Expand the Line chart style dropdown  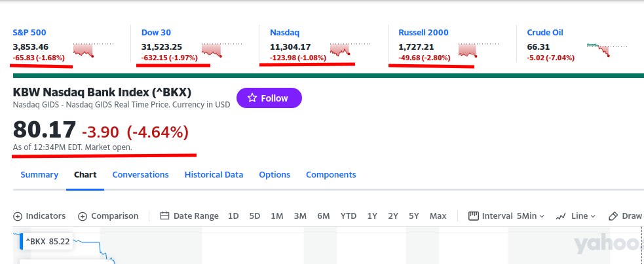pos(583,216)
